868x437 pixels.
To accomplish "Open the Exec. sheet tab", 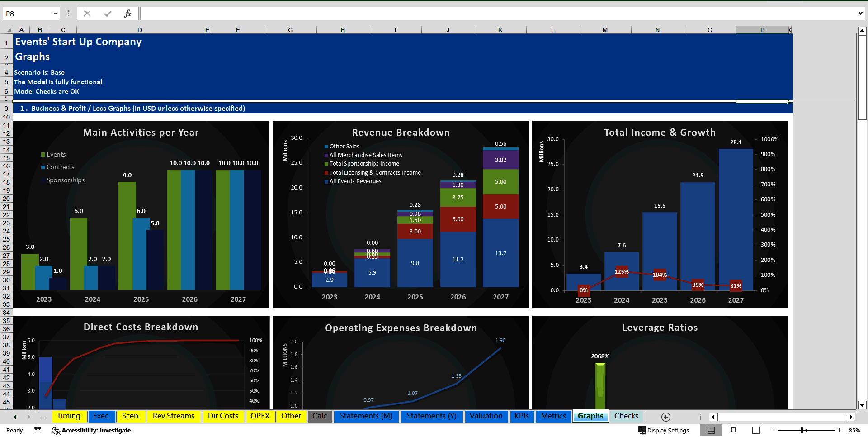I will pos(101,416).
